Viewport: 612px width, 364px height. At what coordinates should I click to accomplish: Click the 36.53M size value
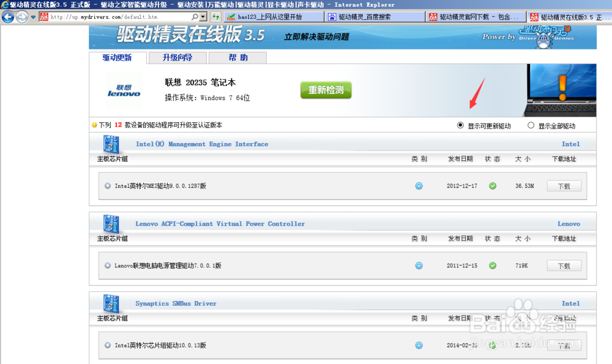(524, 186)
